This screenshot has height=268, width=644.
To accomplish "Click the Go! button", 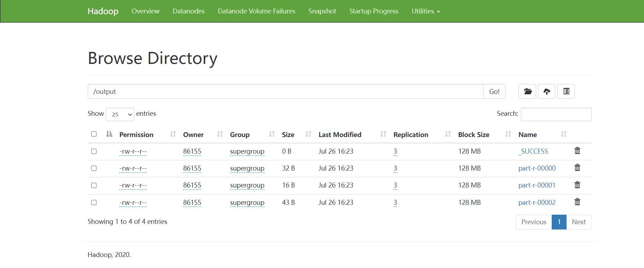I will pos(494,91).
